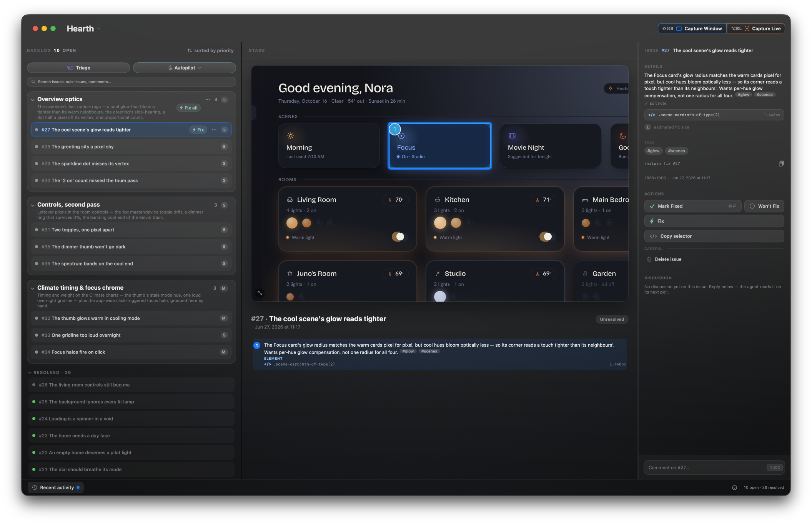Open resolved issue #22 pilot light

click(x=131, y=452)
